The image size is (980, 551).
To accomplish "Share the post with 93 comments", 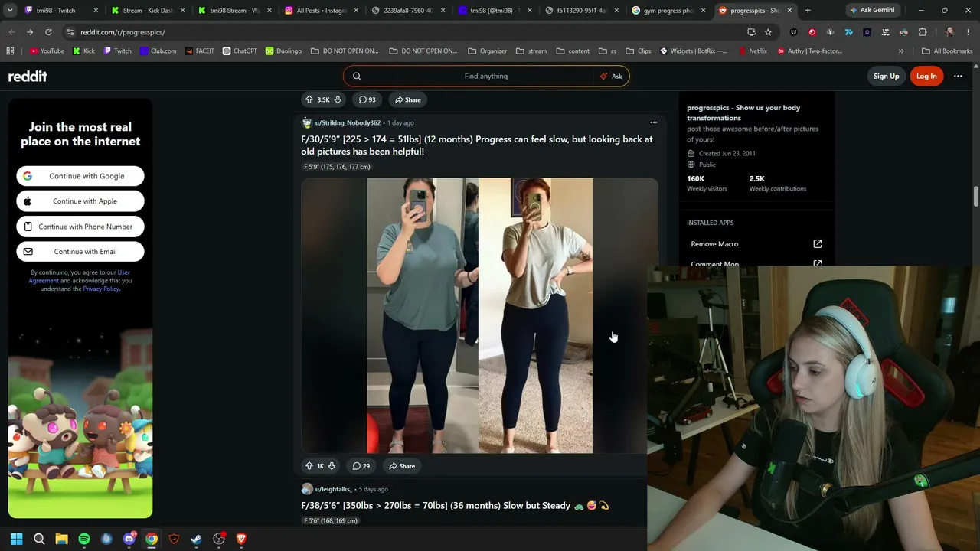I will pos(408,99).
